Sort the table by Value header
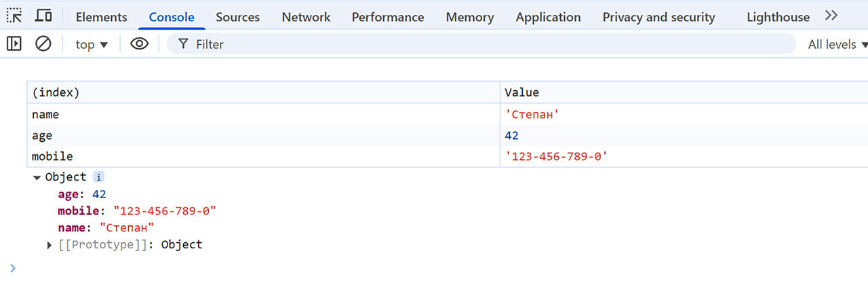868x285 pixels. pos(684,92)
